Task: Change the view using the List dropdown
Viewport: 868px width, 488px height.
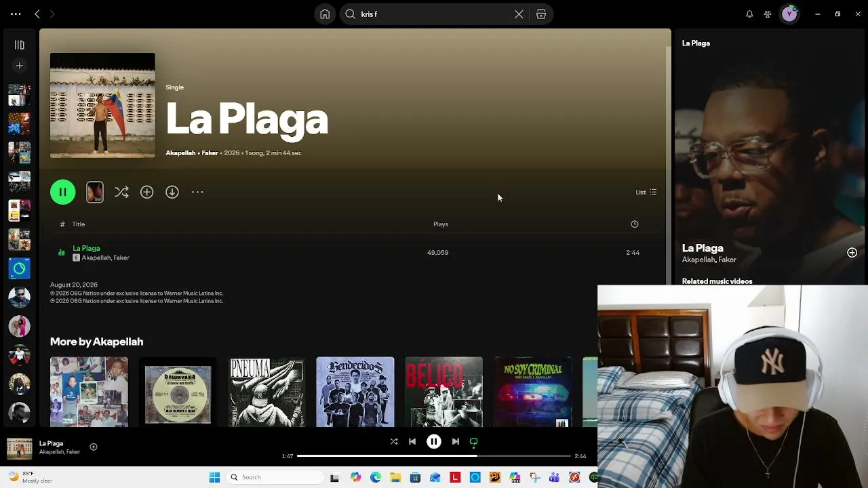Action: click(x=646, y=192)
